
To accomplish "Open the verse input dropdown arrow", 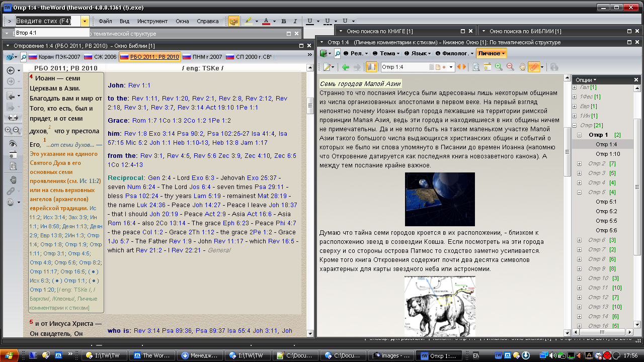I will coord(85,21).
